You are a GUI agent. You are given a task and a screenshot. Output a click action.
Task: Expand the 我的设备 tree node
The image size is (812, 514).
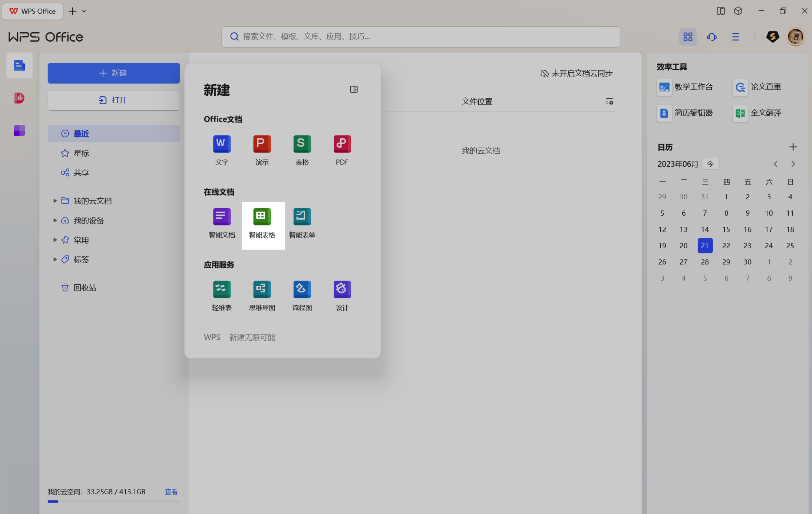click(x=55, y=221)
